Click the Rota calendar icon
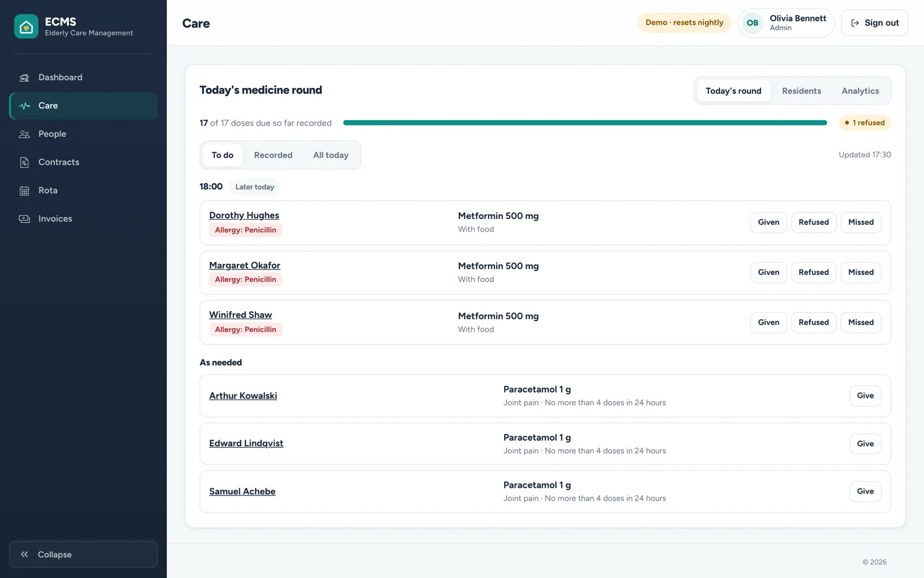Screen dimensions: 924x578 pyautogui.click(x=24, y=191)
